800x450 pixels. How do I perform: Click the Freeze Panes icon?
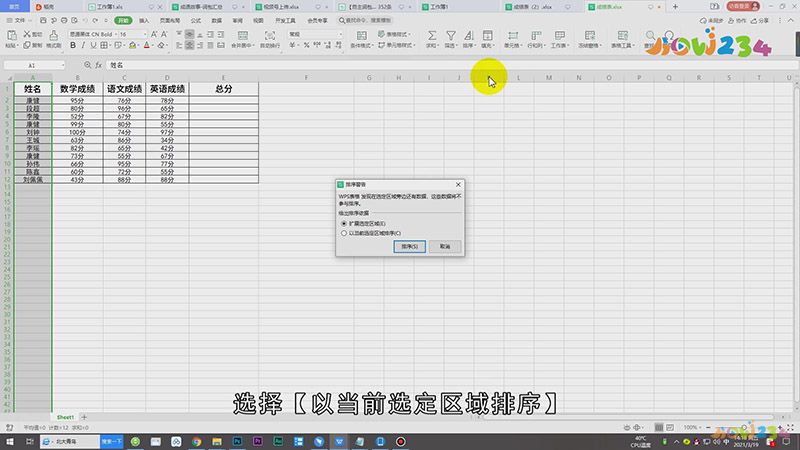(x=590, y=35)
